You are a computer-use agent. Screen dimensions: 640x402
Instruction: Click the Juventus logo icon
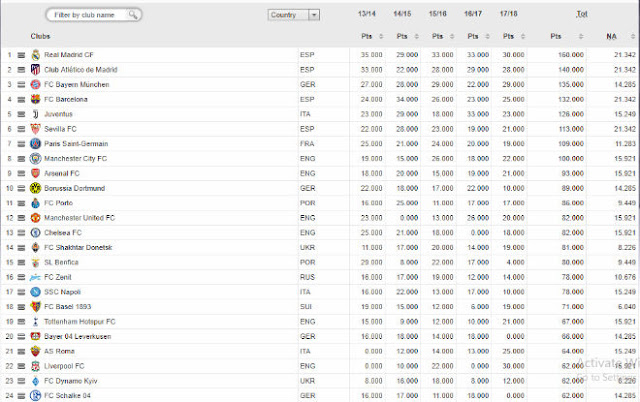point(36,114)
